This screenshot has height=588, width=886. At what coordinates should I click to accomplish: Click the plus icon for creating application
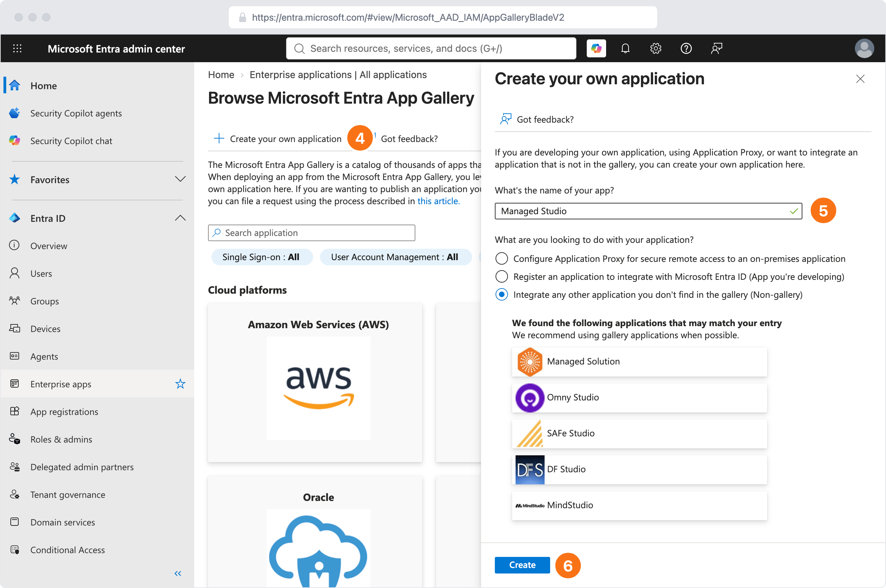219,139
